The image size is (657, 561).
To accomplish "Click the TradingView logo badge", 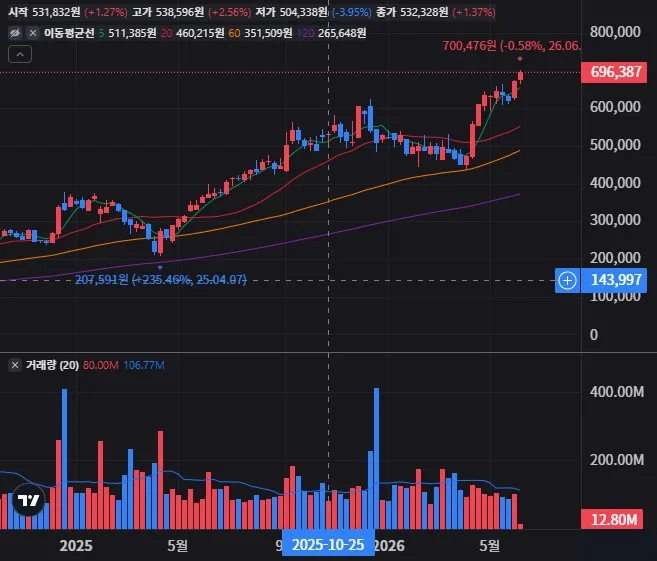I will coord(28,500).
